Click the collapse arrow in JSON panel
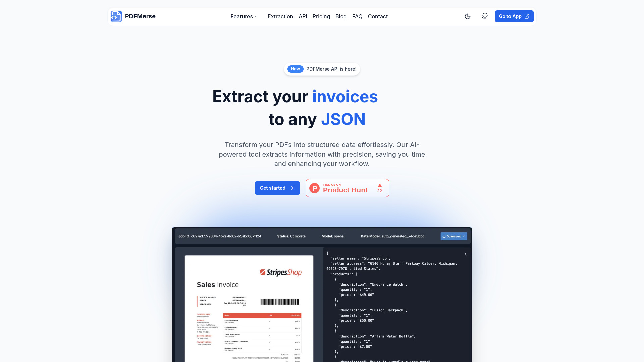 pyautogui.click(x=465, y=255)
